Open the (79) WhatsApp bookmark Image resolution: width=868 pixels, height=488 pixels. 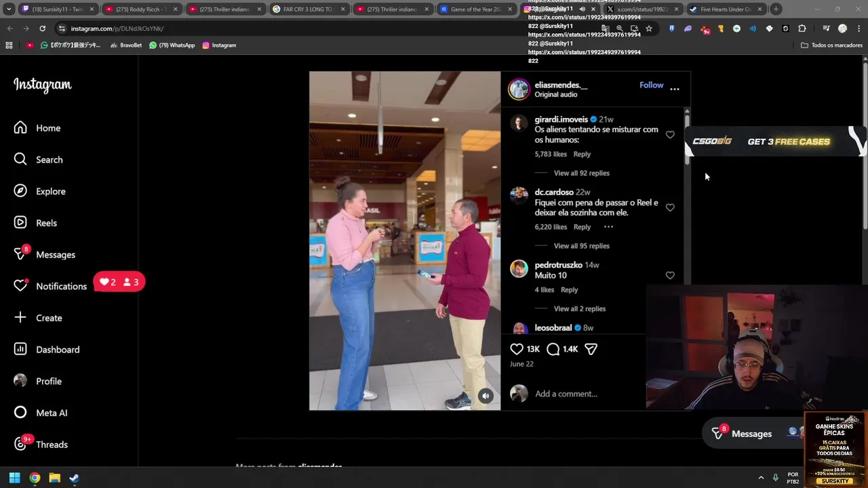click(172, 45)
